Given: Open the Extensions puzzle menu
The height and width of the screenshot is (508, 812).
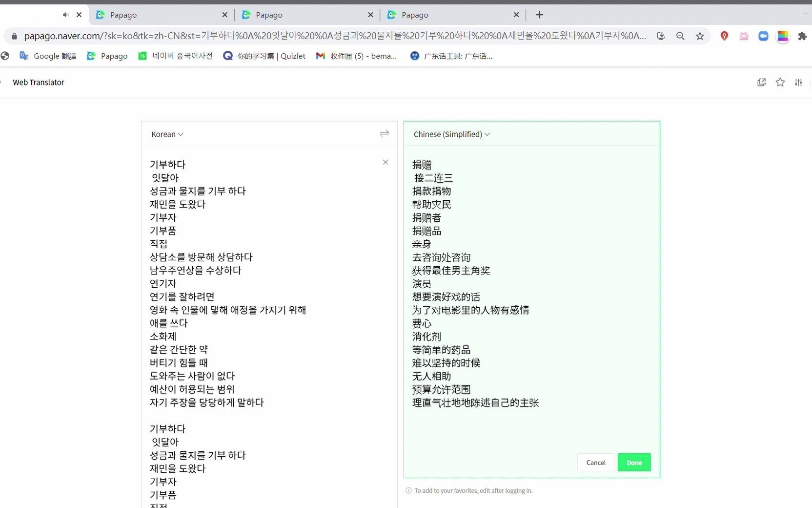Looking at the screenshot, I should coord(802,36).
